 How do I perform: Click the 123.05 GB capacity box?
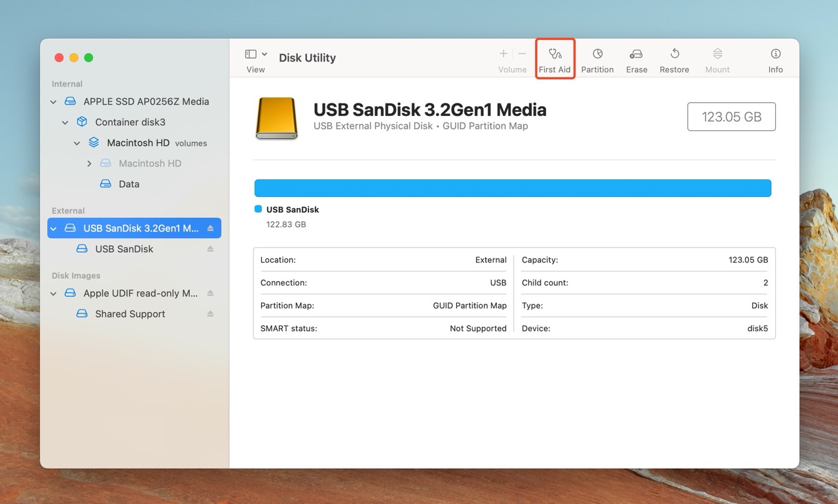click(731, 117)
